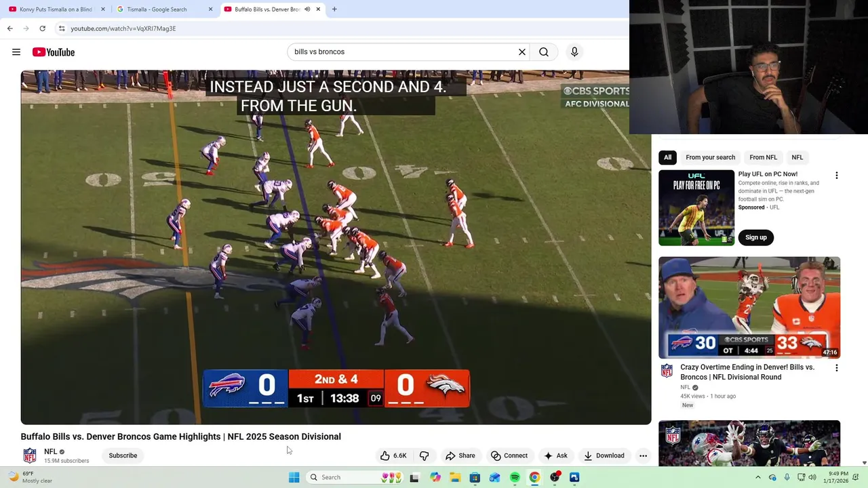Click the Ask button

(555, 455)
